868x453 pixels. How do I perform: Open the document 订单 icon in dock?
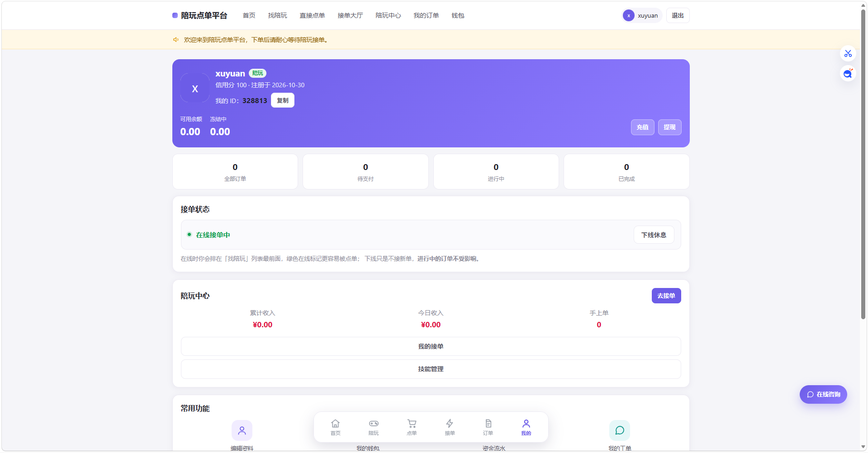click(488, 427)
